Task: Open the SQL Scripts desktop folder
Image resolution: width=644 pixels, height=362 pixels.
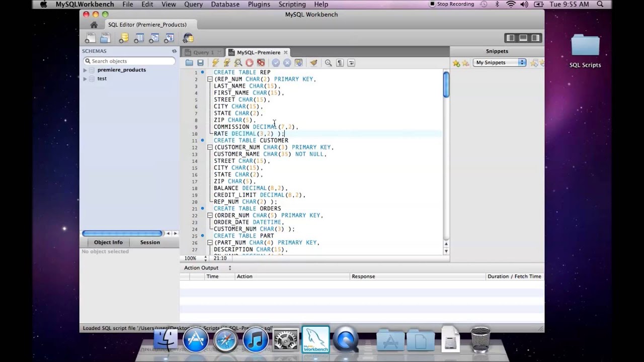Action: [x=585, y=50]
